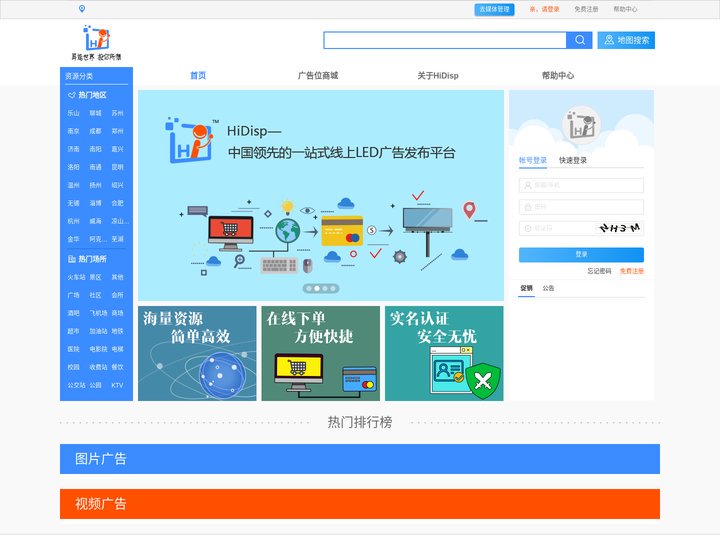Choose 医院 under hot venues

[x=73, y=349]
